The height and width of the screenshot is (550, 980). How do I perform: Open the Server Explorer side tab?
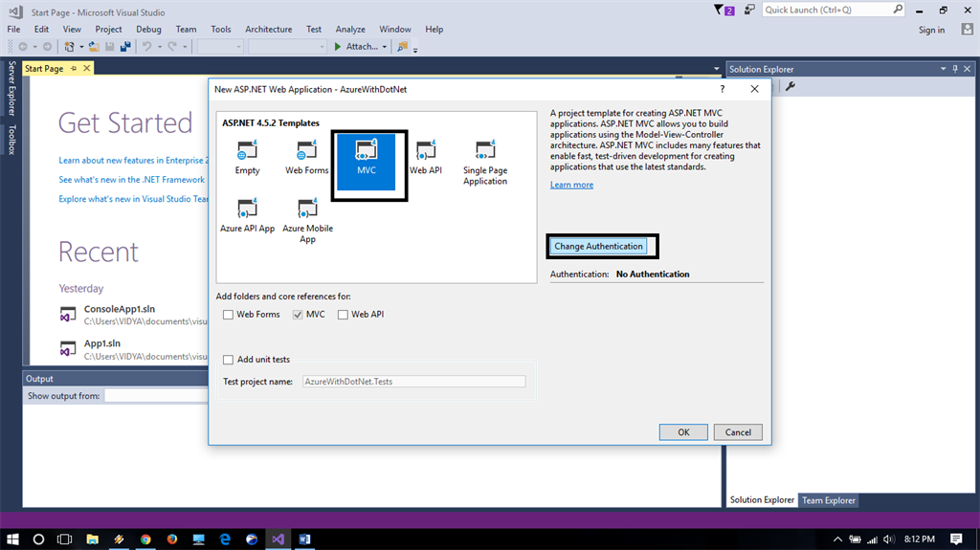11,88
